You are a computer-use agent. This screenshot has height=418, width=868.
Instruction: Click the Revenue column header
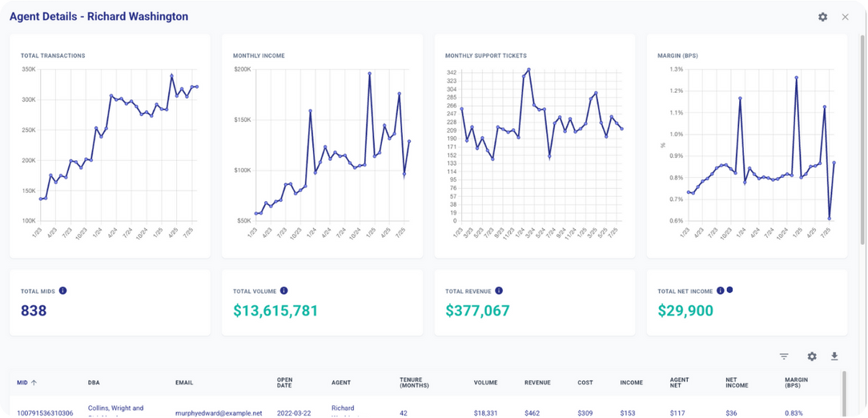pos(537,383)
